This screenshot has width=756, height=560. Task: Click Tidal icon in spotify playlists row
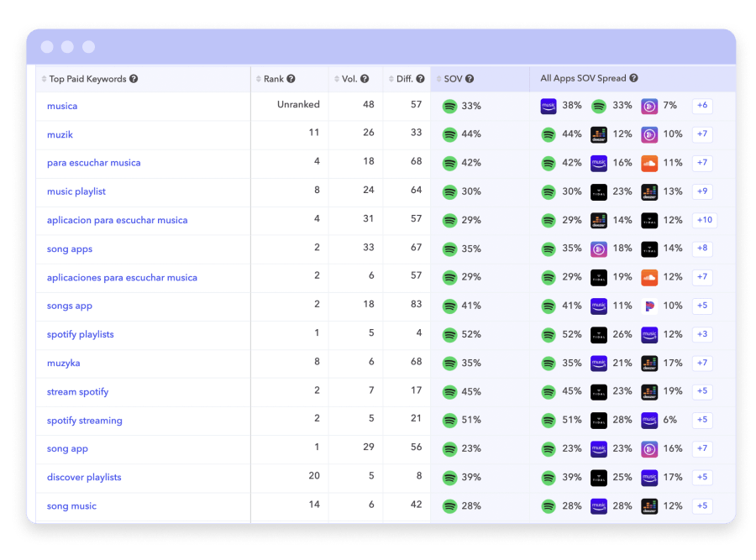[x=599, y=334]
